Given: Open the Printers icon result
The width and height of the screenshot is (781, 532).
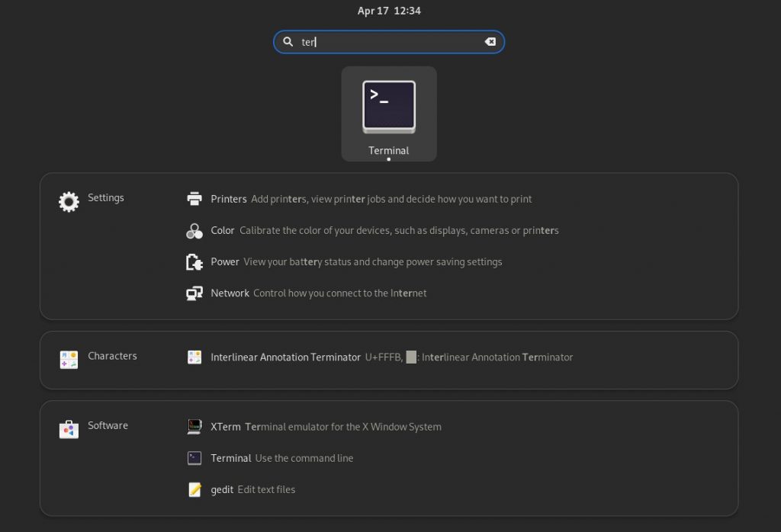Looking at the screenshot, I should [x=194, y=199].
